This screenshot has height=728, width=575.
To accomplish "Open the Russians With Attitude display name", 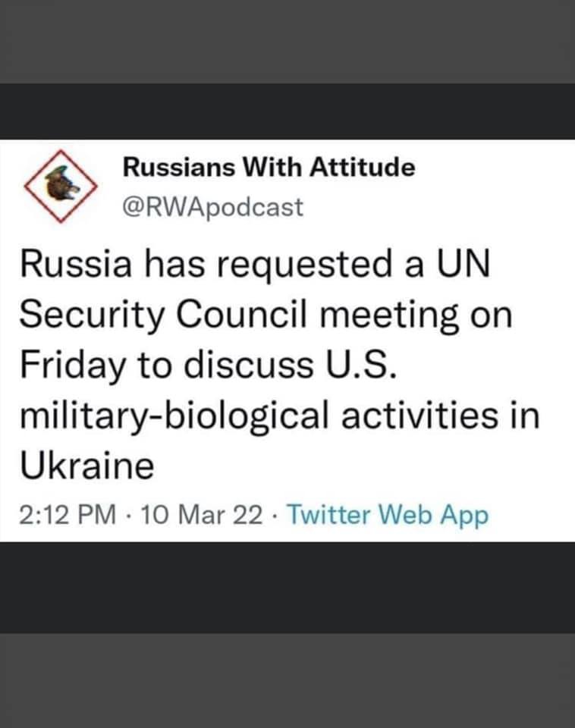I will tap(269, 168).
